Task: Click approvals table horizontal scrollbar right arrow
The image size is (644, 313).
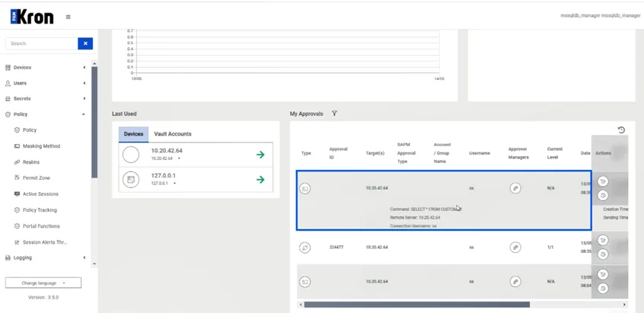Action: click(x=625, y=305)
